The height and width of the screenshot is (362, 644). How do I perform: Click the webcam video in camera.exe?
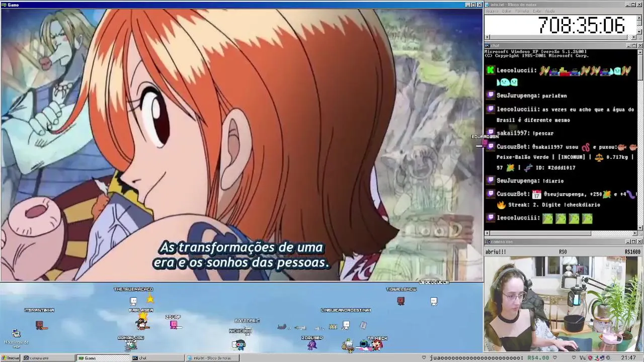tap(563, 304)
